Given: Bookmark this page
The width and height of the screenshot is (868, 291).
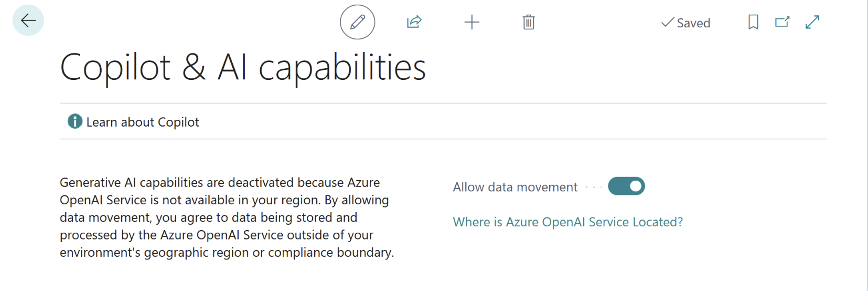Looking at the screenshot, I should tap(753, 22).
